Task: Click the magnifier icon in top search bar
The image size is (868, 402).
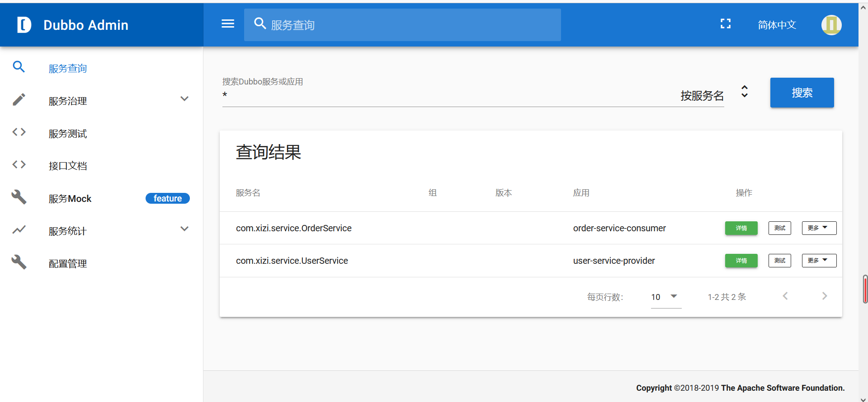Action: pos(260,23)
